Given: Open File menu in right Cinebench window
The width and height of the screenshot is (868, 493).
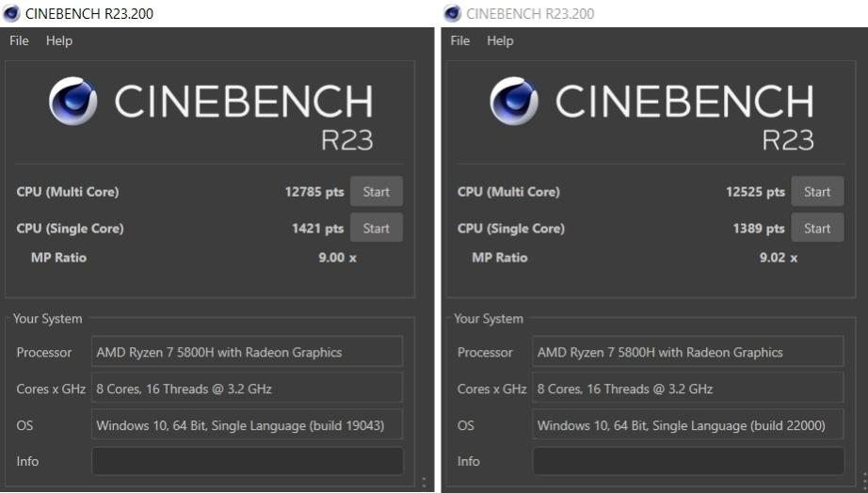Looking at the screenshot, I should (460, 41).
